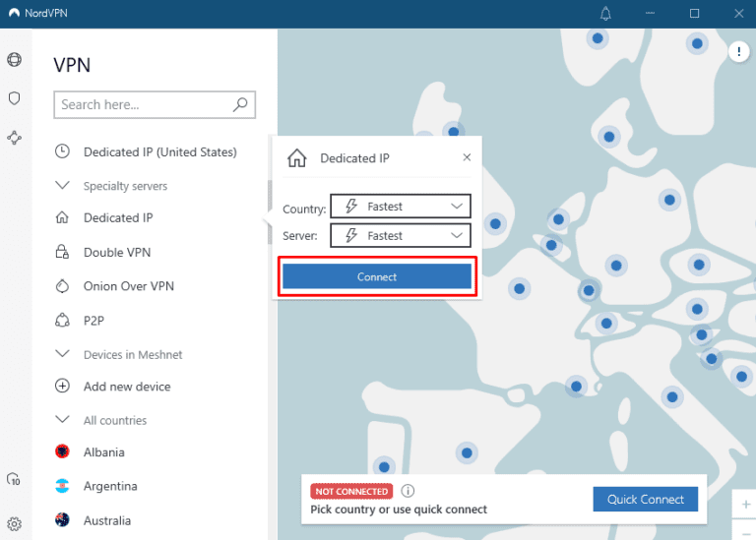Click the notifications bell icon
This screenshot has width=756, height=540.
click(x=605, y=14)
